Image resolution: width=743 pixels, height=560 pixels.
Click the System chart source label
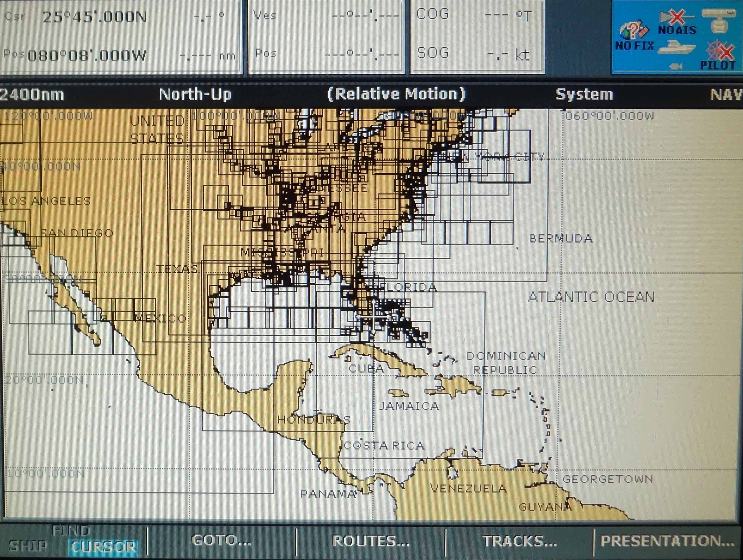[585, 94]
